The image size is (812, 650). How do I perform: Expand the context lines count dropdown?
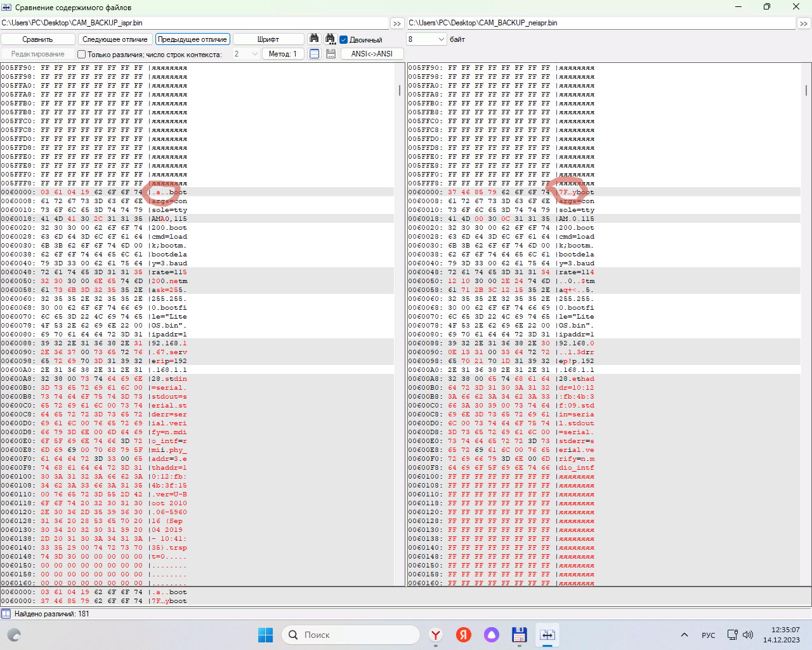point(246,54)
